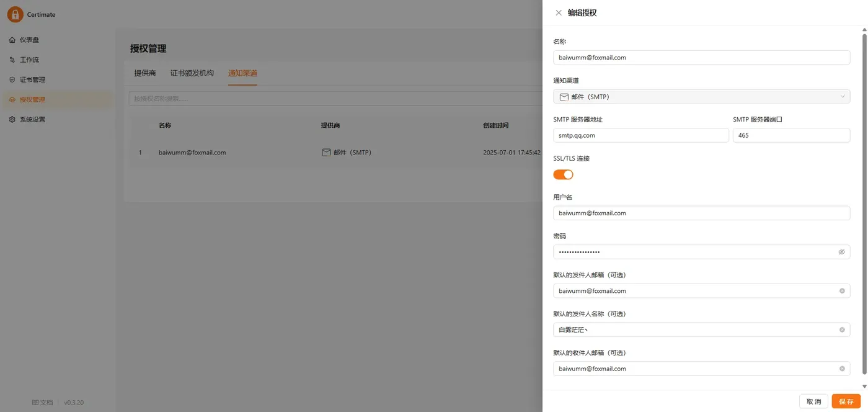The height and width of the screenshot is (412, 868).
Task: Click the 授权管理 page heading
Action: pyautogui.click(x=148, y=48)
